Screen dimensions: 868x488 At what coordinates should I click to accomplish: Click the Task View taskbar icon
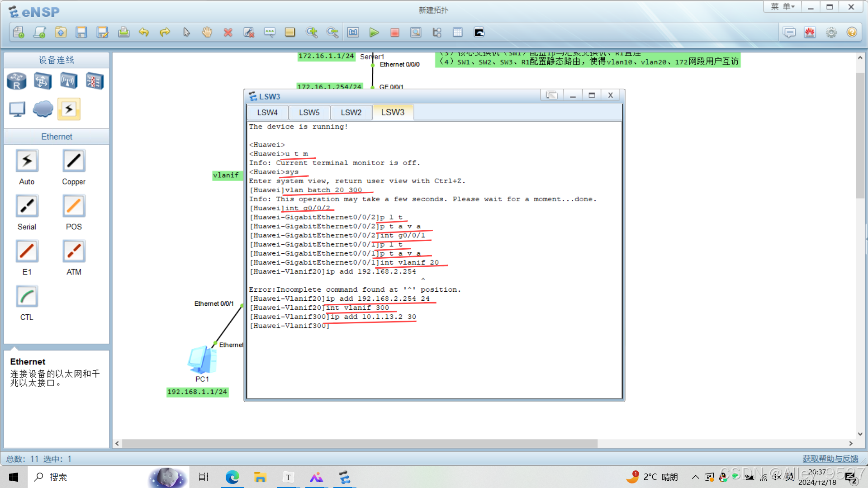coord(204,477)
